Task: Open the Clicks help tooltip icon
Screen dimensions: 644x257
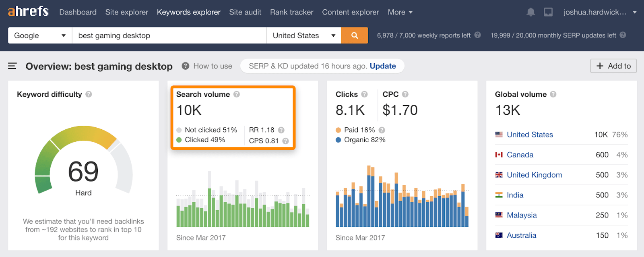Action: 364,94
